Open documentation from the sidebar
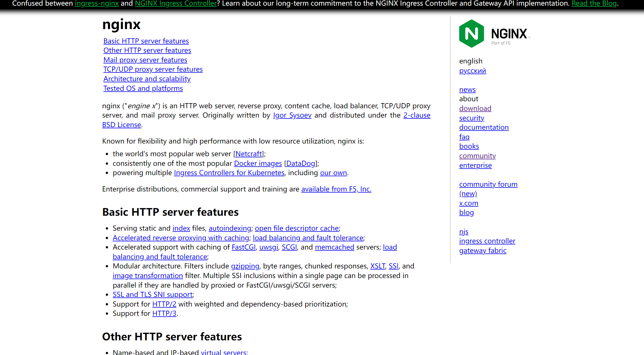 [483, 127]
